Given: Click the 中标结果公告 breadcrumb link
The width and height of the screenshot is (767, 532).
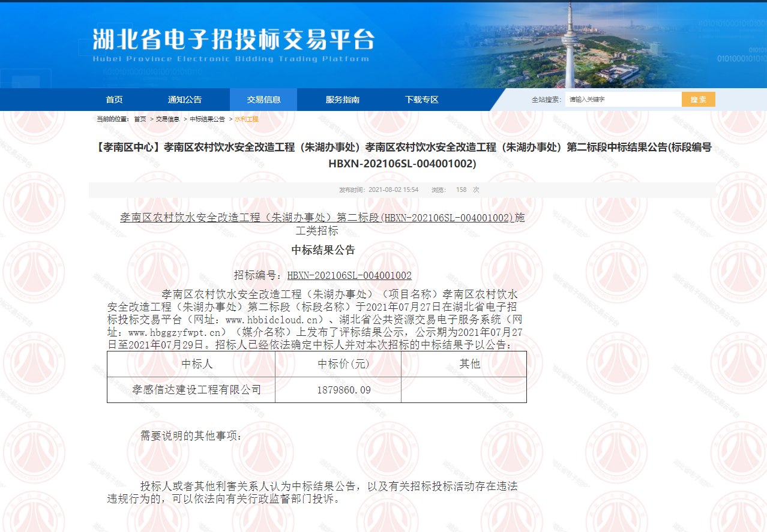Looking at the screenshot, I should [207, 119].
